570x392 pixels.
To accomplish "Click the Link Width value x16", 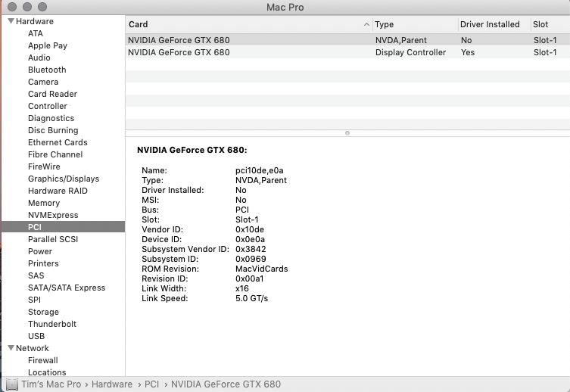I will (x=242, y=288).
